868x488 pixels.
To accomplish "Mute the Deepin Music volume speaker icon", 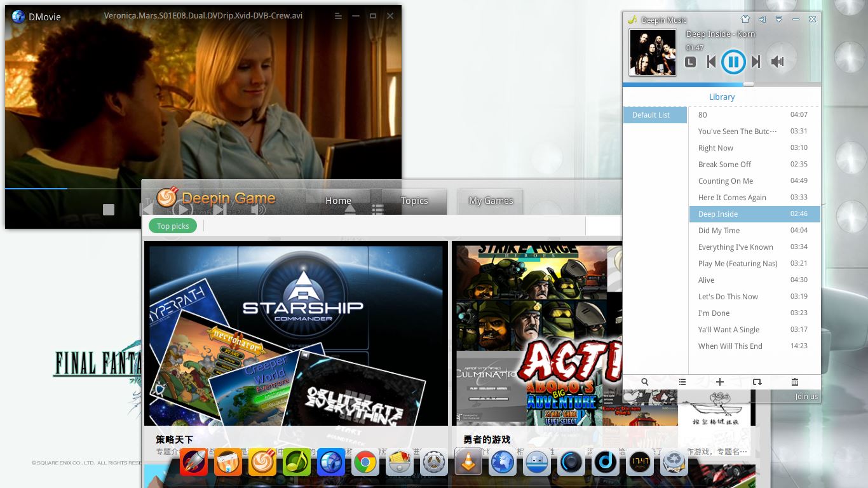I will click(x=777, y=62).
